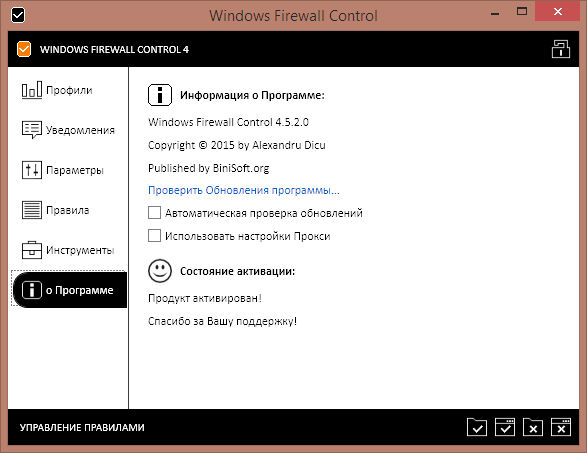Click the УПРАВЛЕНИЕ ПРАВИЛАМИ label
Viewport: 587px width, 453px height.
point(82,428)
